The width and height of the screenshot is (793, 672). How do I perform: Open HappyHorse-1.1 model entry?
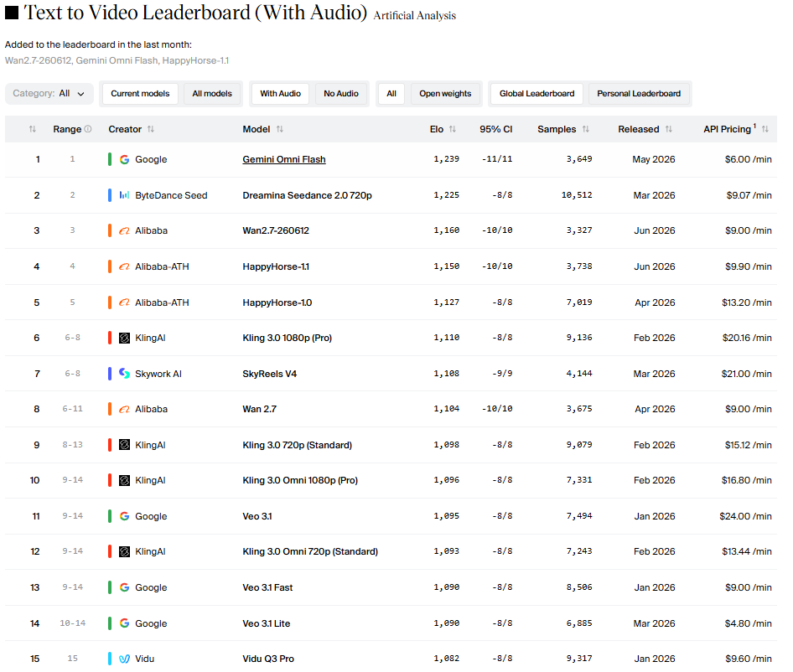click(276, 266)
